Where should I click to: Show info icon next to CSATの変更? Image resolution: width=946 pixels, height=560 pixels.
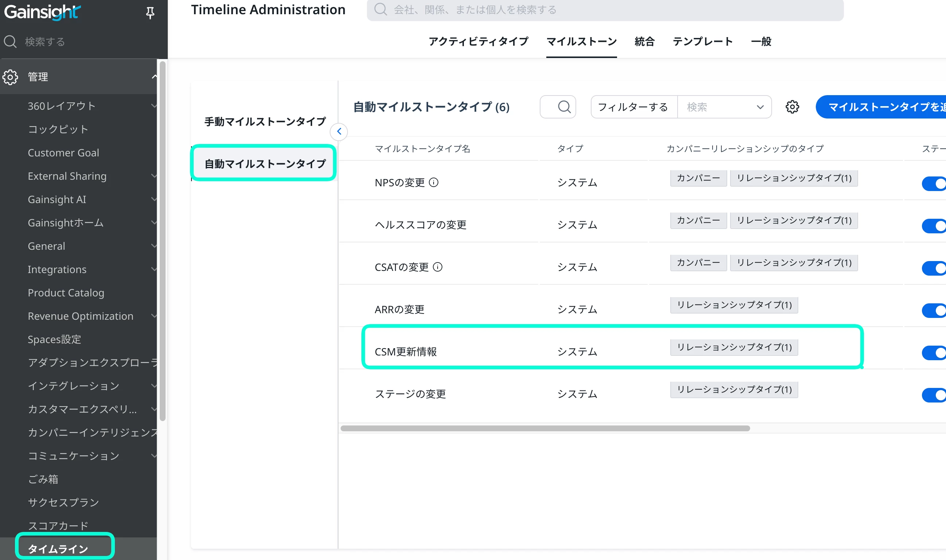tap(438, 267)
